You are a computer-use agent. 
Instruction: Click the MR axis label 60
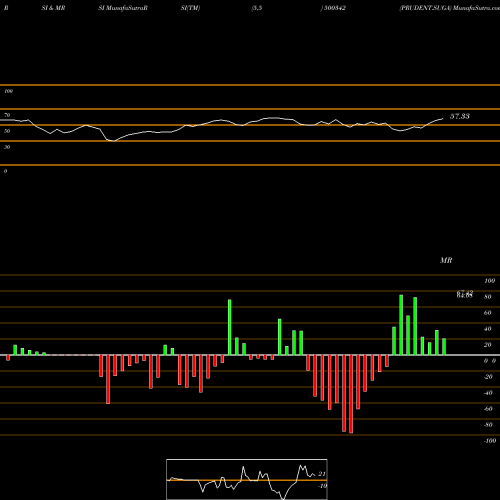[488, 313]
